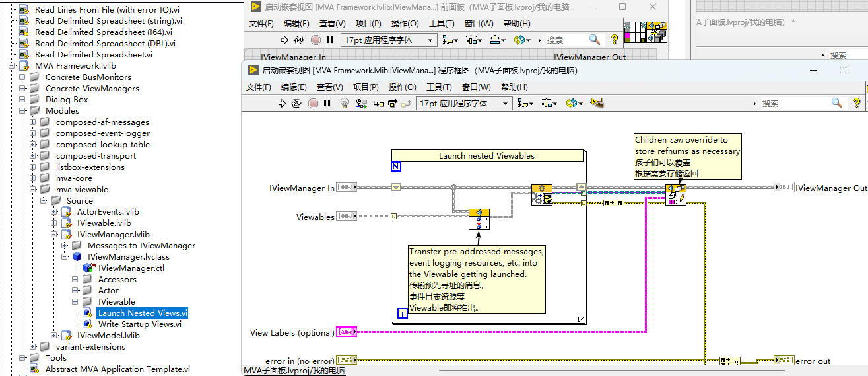Click MVA子面板.lvproj project label at bottom
Viewport: 868px width, 376px height.
point(294,371)
